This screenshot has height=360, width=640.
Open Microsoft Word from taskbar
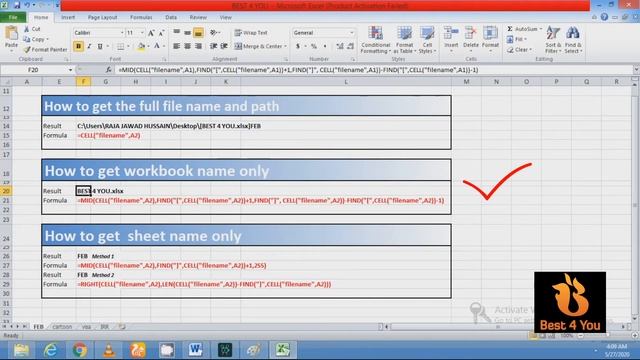pos(196,350)
